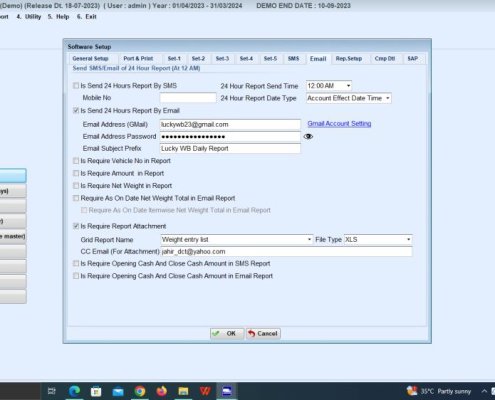The height and width of the screenshot is (400, 495).
Task: Open Task View in the taskbar
Action: point(52,391)
